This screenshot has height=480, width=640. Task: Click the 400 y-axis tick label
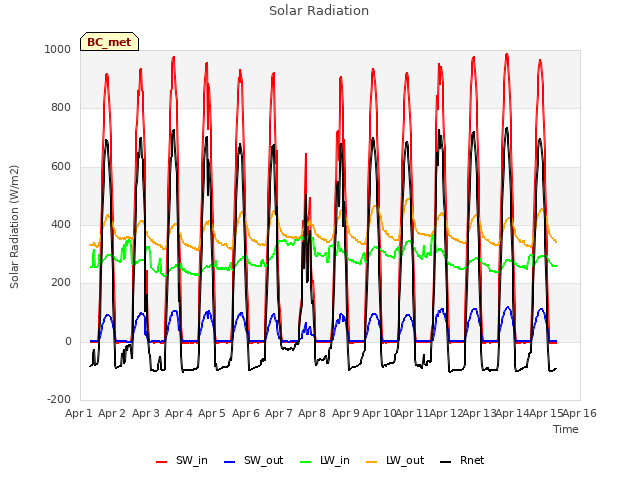[x=61, y=224]
